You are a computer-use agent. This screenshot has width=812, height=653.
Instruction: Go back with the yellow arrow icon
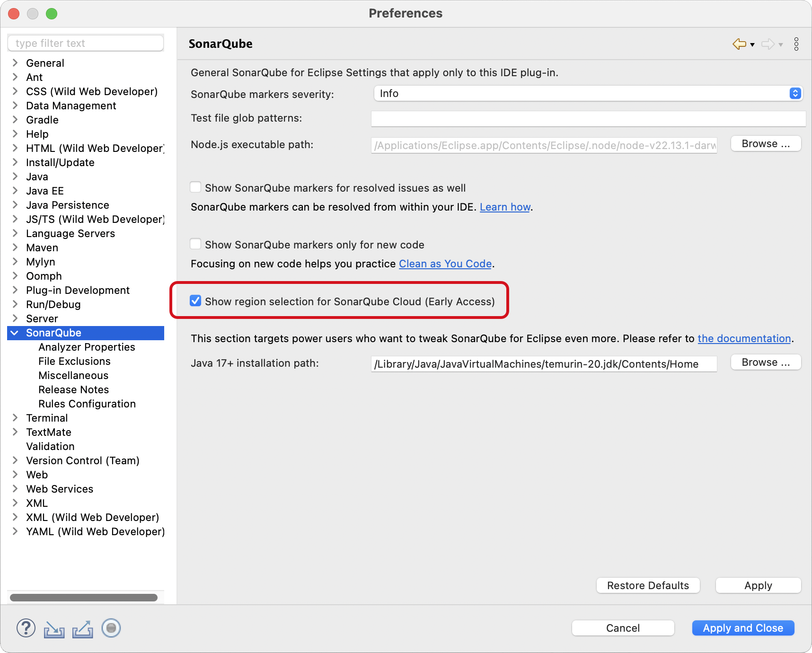(x=739, y=44)
